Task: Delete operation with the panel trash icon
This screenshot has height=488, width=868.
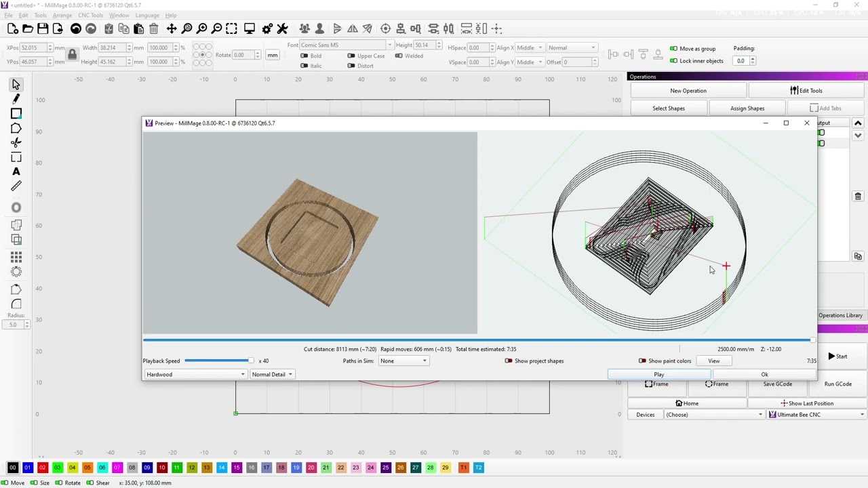Action: tap(858, 196)
